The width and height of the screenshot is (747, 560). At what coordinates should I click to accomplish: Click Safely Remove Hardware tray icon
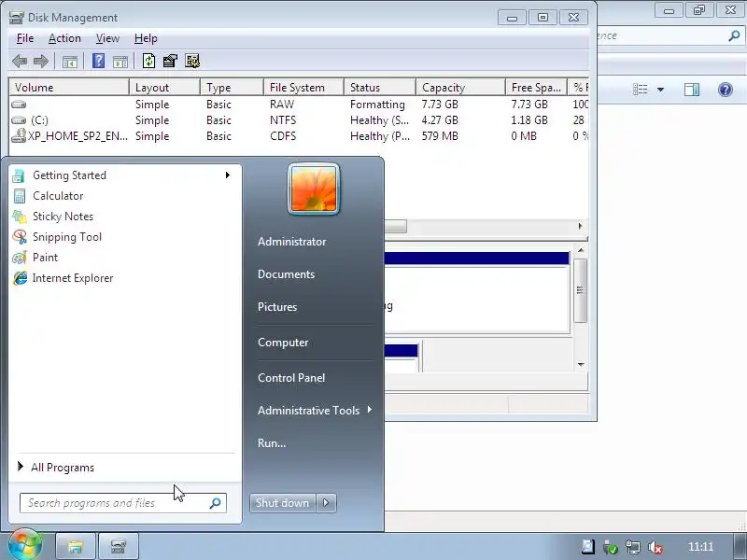611,547
